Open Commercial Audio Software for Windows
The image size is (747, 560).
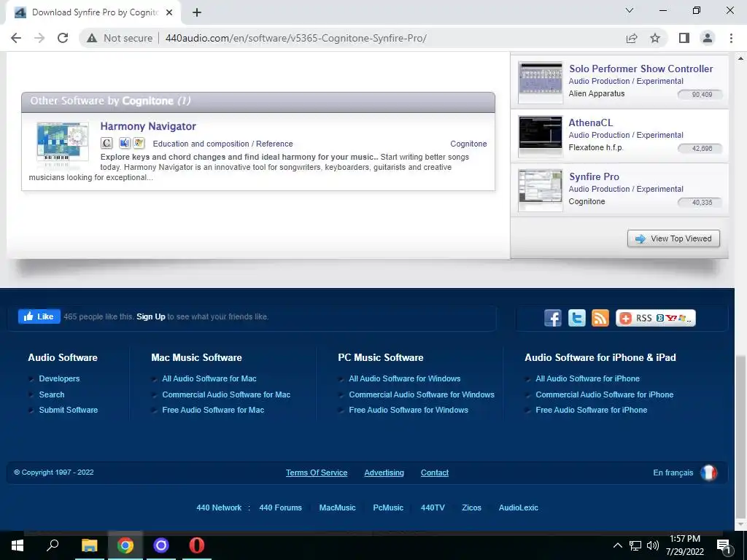click(422, 394)
